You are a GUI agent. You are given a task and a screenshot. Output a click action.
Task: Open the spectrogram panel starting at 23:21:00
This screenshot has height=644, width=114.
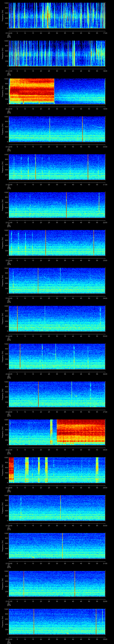click(57, 205)
